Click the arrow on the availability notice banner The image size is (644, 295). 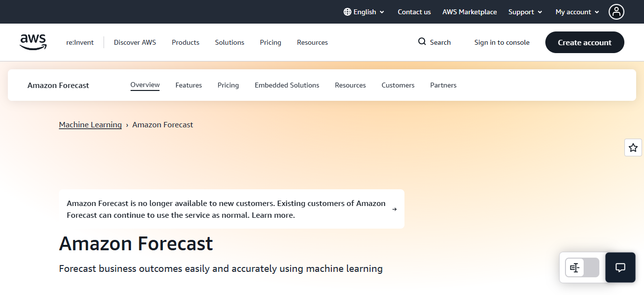coord(394,209)
